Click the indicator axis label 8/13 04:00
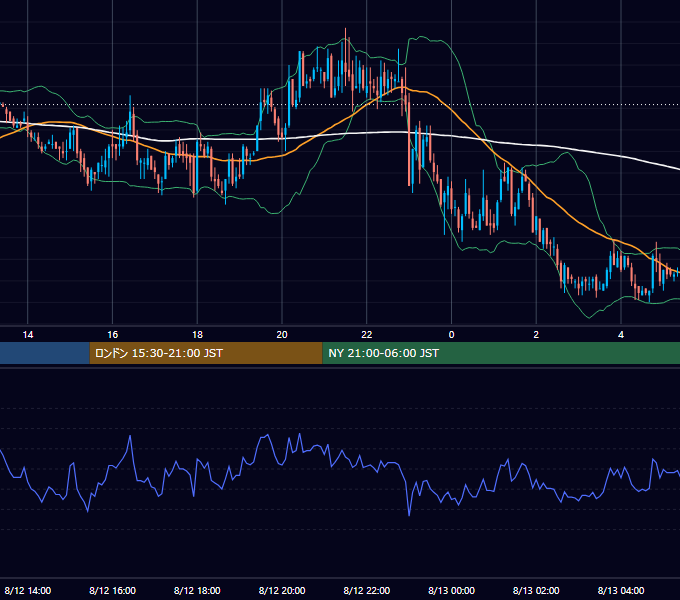This screenshot has width=680, height=600. coord(621,590)
